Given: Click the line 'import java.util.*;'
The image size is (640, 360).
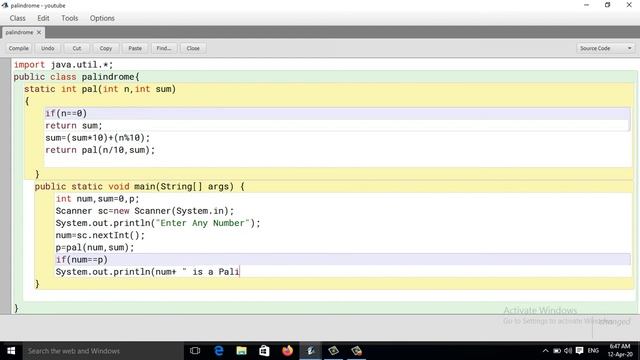Looking at the screenshot, I should (64, 64).
